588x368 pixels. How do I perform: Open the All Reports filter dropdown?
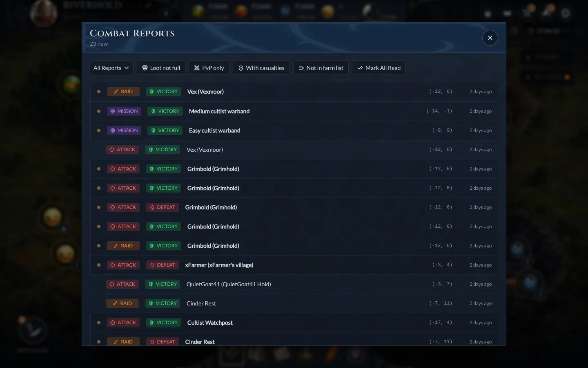111,68
